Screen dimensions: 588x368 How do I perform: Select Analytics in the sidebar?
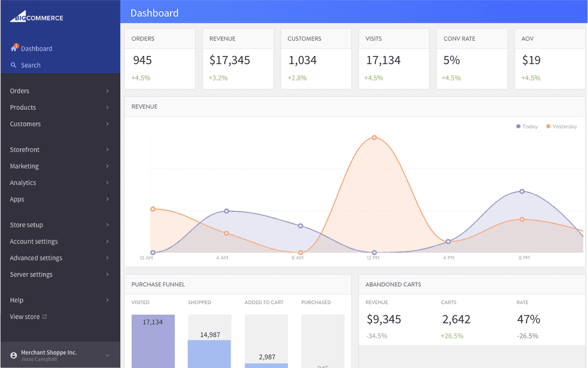23,183
